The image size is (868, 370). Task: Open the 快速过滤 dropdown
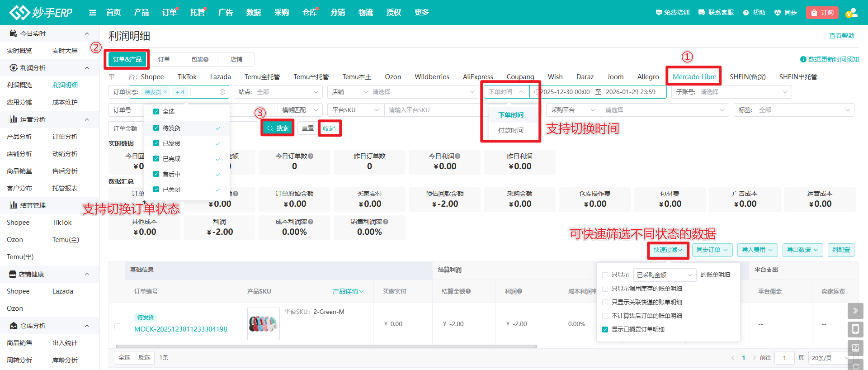(668, 250)
